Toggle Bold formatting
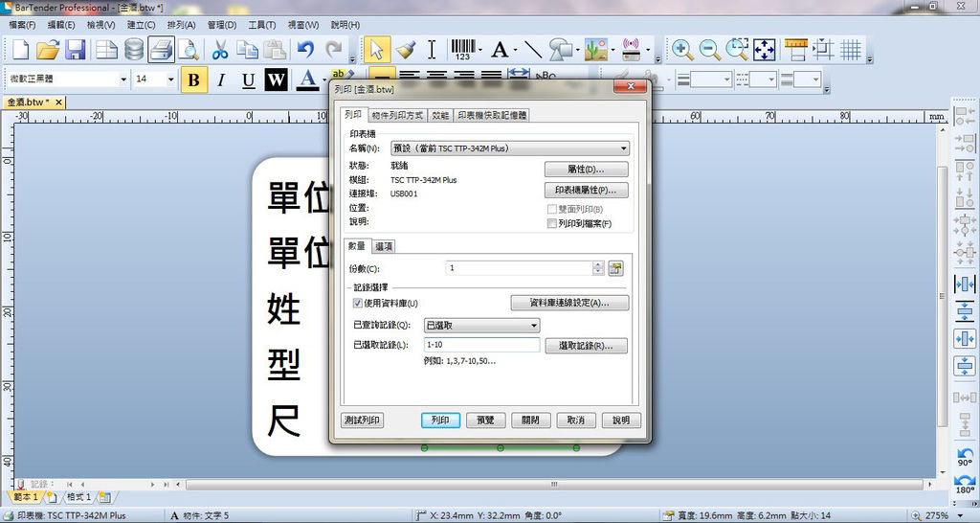The height and width of the screenshot is (523, 980). click(193, 80)
